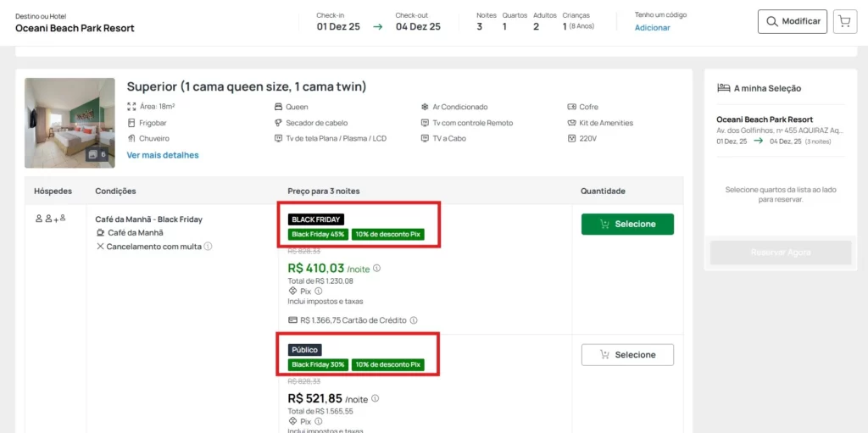Open the Superior room thumbnail photo
Image resolution: width=868 pixels, height=433 pixels.
70,121
